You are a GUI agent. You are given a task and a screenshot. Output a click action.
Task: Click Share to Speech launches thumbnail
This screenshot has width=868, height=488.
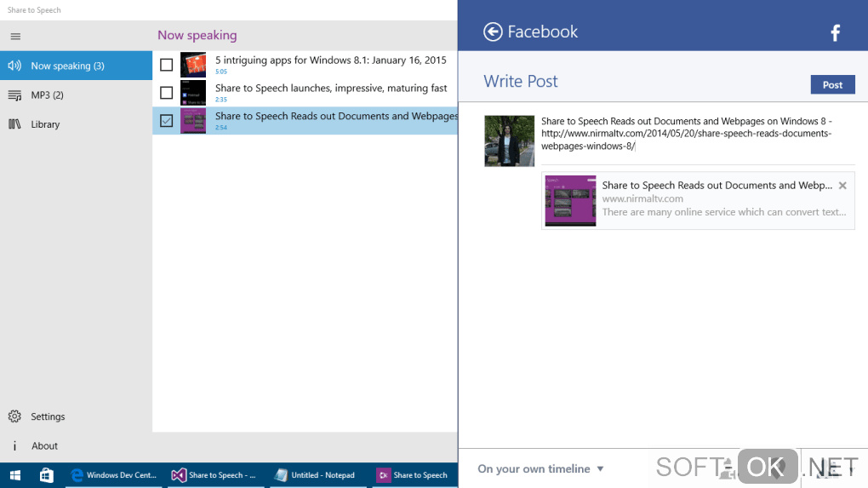[x=193, y=93]
